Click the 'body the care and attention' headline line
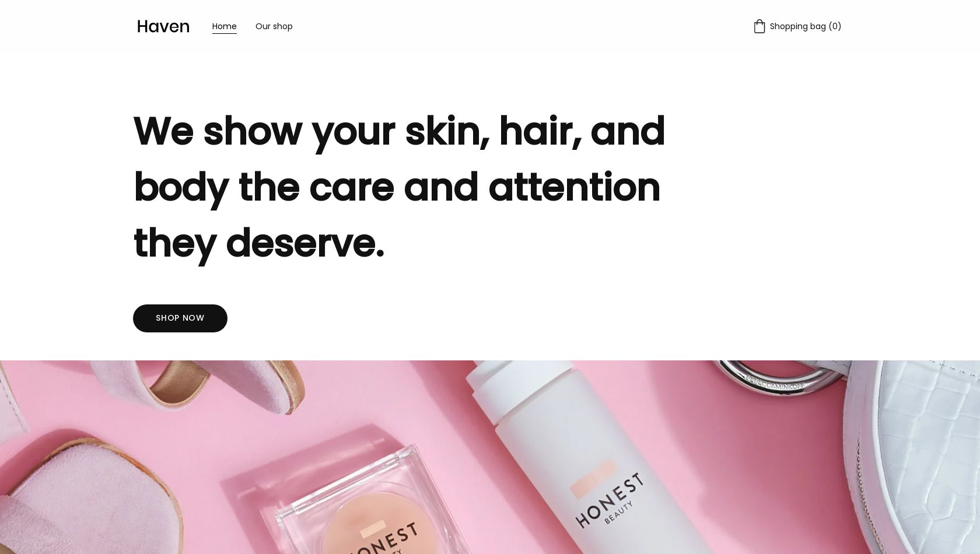The image size is (980, 554). pos(397,187)
